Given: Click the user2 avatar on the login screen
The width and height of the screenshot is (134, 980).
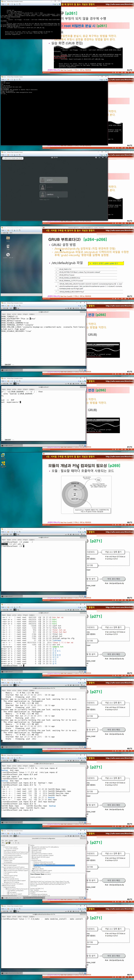Looking at the screenshot, I should (43, 180).
